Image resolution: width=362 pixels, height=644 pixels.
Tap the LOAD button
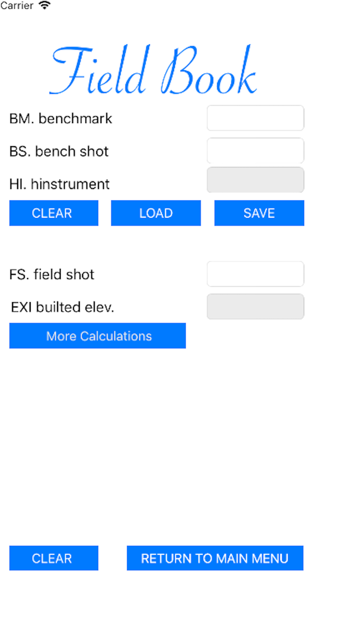(156, 213)
